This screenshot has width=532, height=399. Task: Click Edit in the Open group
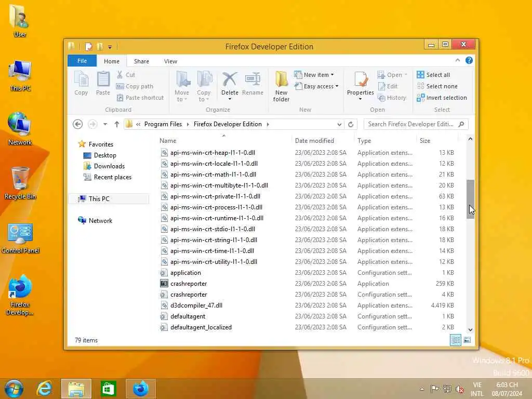(388, 86)
